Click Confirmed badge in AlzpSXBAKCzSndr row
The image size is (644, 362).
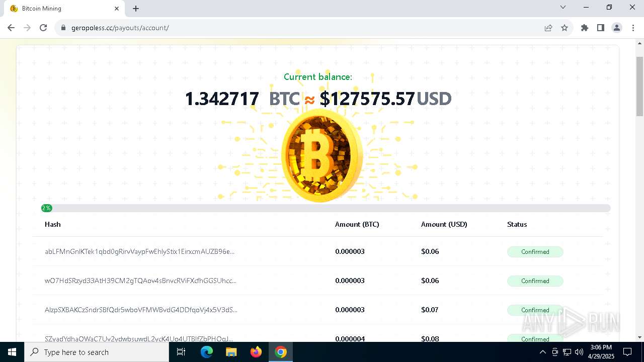tap(535, 310)
